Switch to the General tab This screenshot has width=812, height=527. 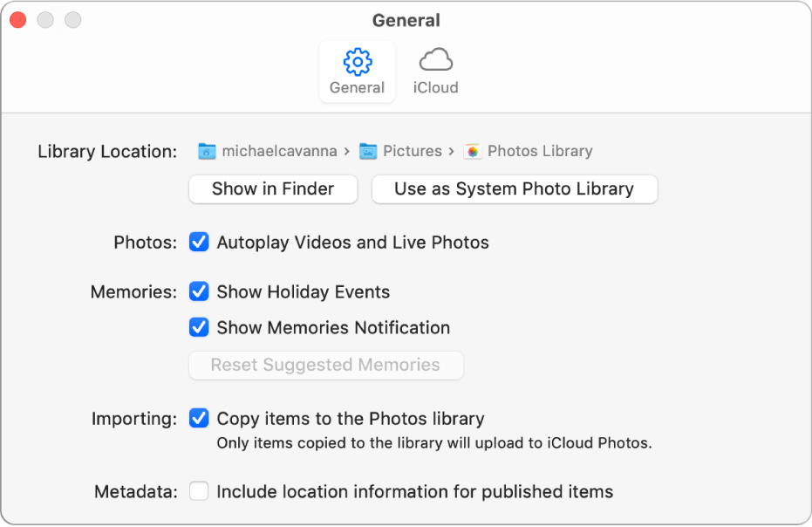(x=357, y=72)
